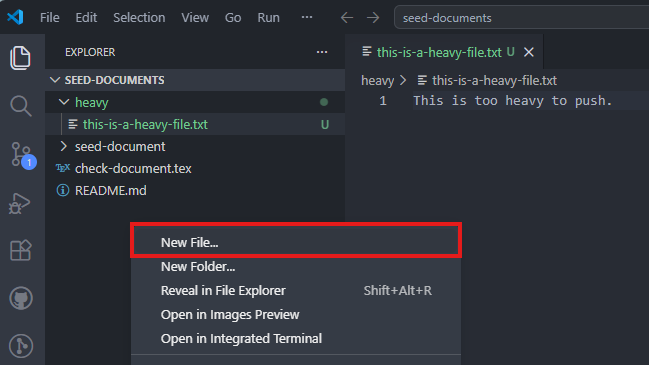The height and width of the screenshot is (365, 649).
Task: Open the Selection menu
Action: point(139,18)
